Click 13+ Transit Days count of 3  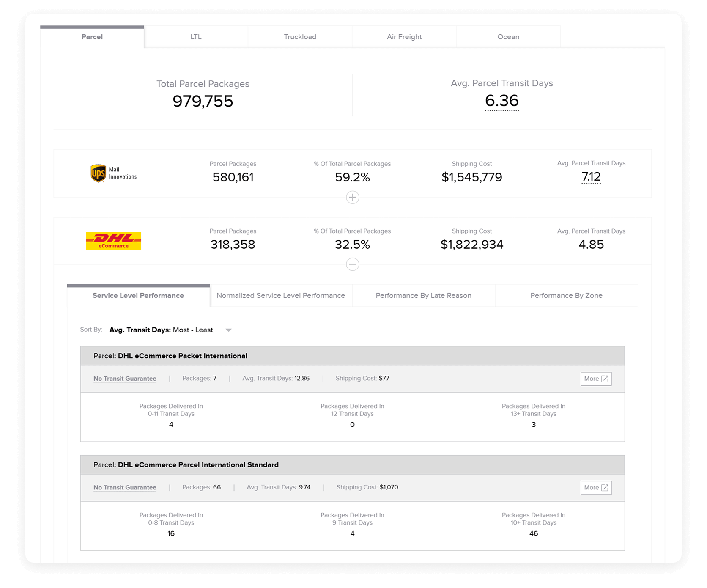pyautogui.click(x=534, y=425)
